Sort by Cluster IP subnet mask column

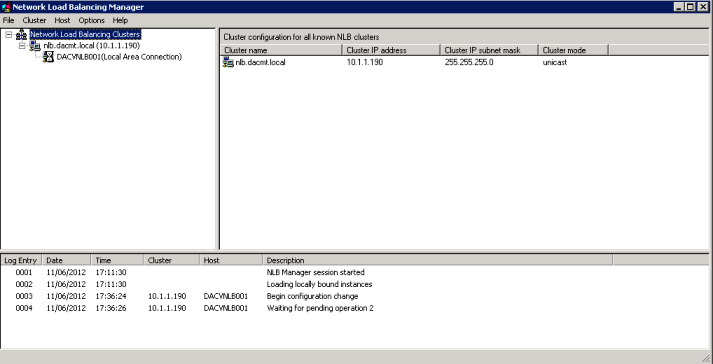tap(489, 50)
